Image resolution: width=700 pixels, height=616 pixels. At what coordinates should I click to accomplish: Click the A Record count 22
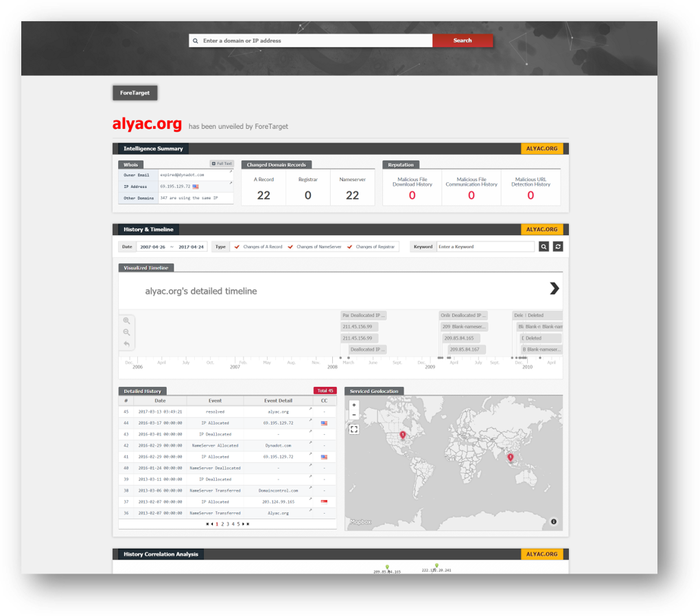pyautogui.click(x=264, y=195)
